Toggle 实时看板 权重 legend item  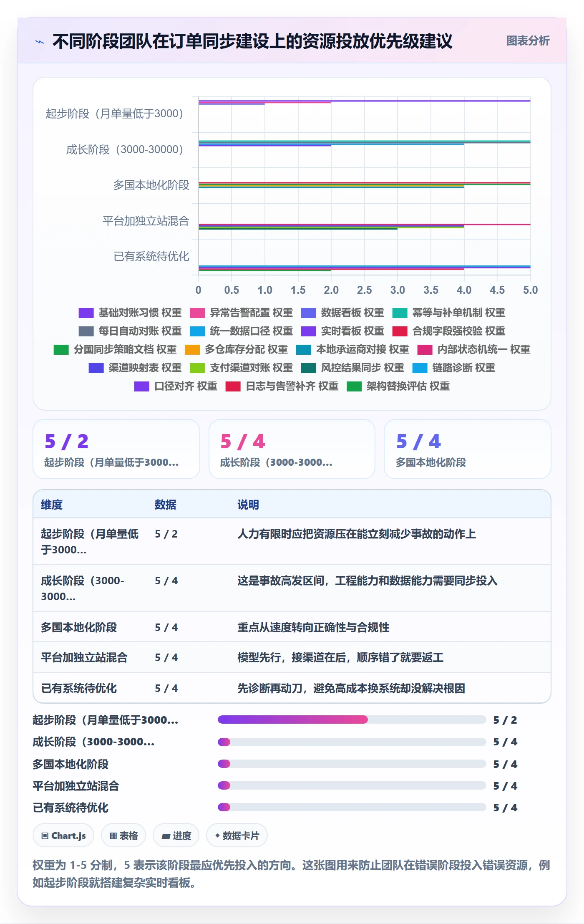coord(342,331)
